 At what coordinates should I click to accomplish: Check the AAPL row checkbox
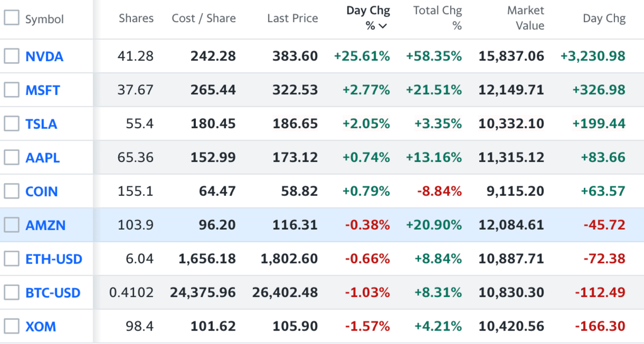pos(11,157)
